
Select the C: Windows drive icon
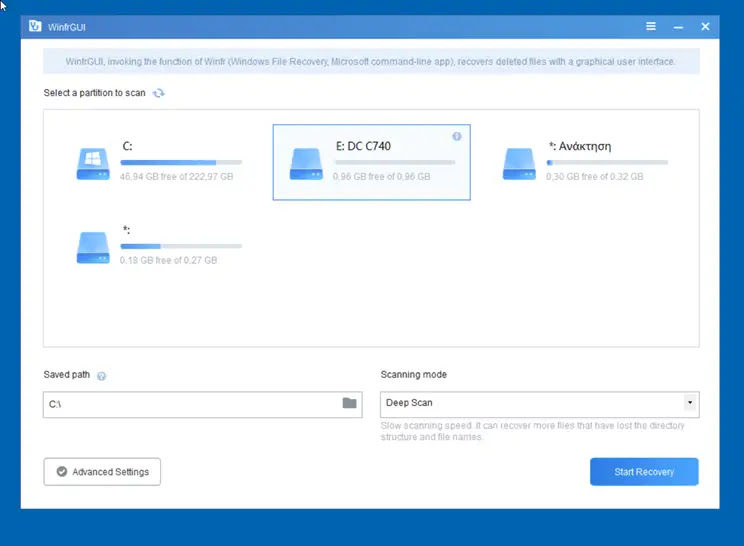pos(93,164)
